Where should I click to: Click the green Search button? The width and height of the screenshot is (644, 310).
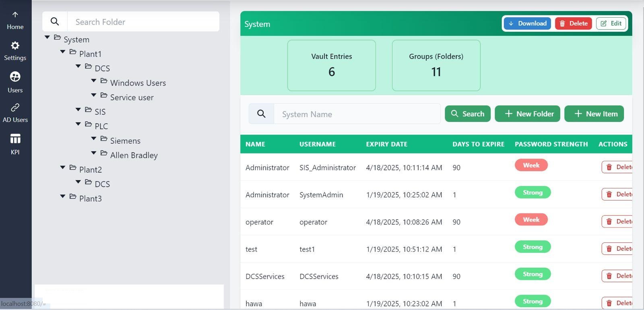(467, 114)
